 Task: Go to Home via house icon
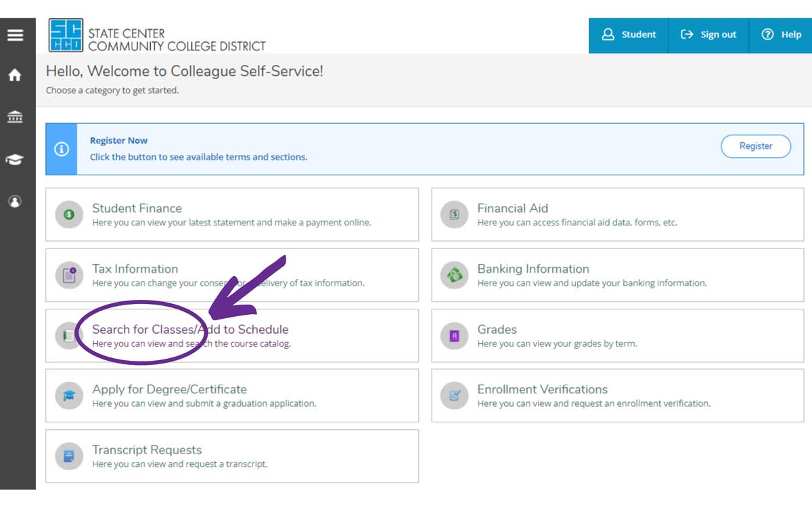(x=15, y=76)
